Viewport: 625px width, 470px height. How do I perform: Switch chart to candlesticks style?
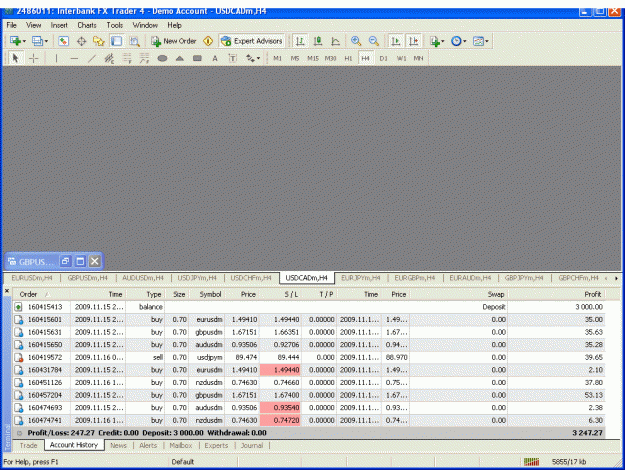318,41
